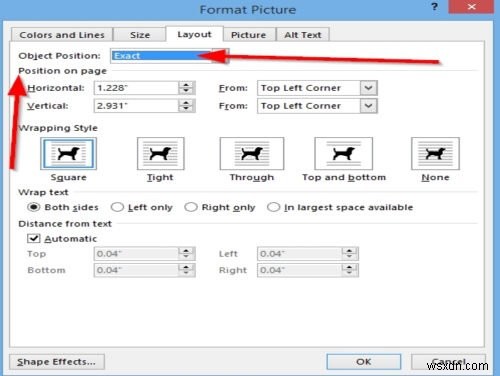Click the Through label text
The width and height of the screenshot is (500, 376).
pos(252,177)
